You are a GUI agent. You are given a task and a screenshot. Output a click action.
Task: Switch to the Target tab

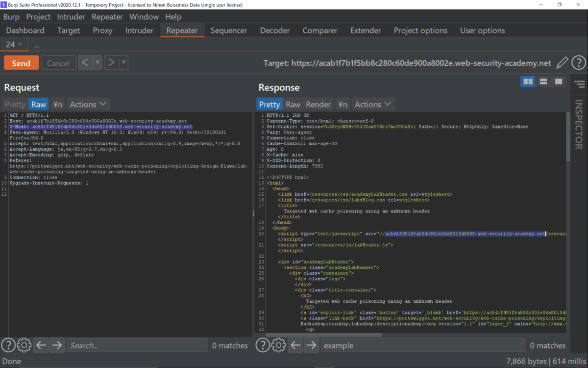(x=69, y=30)
